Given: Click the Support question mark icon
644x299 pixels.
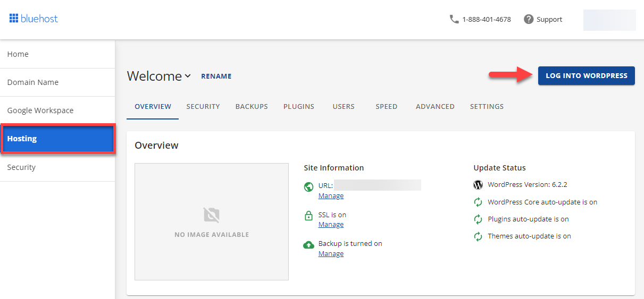Looking at the screenshot, I should click(529, 19).
